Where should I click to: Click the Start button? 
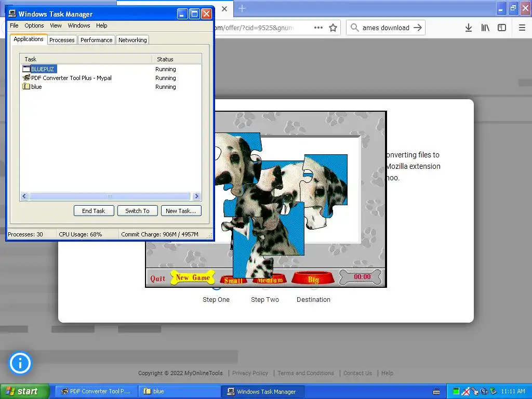25,391
